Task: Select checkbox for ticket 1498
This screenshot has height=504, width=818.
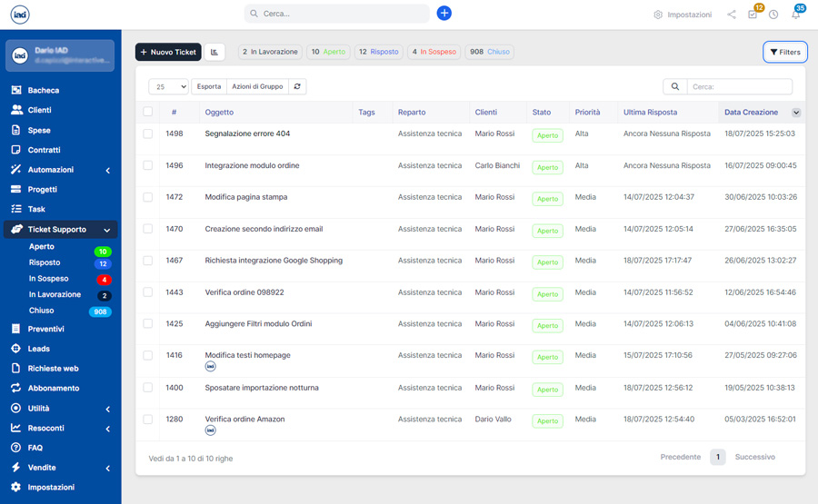Action: [147, 134]
